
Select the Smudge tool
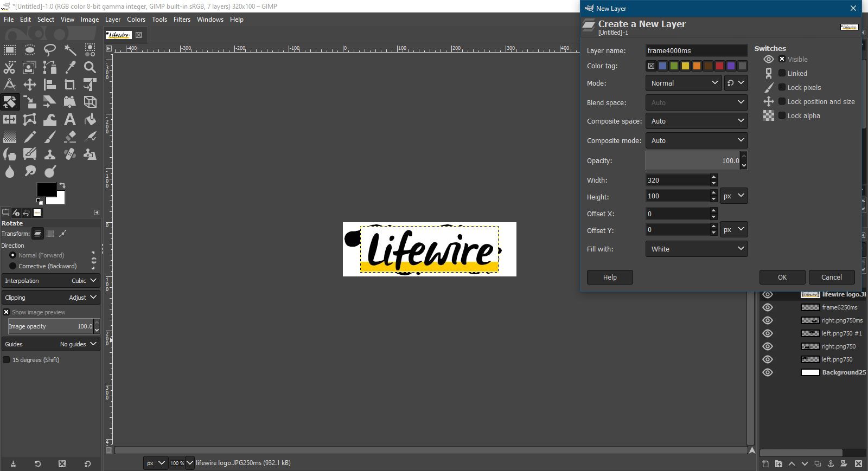(30, 171)
